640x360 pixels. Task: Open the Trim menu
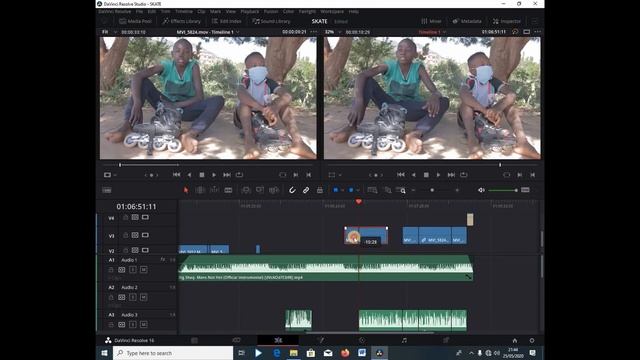pyautogui.click(x=165, y=12)
